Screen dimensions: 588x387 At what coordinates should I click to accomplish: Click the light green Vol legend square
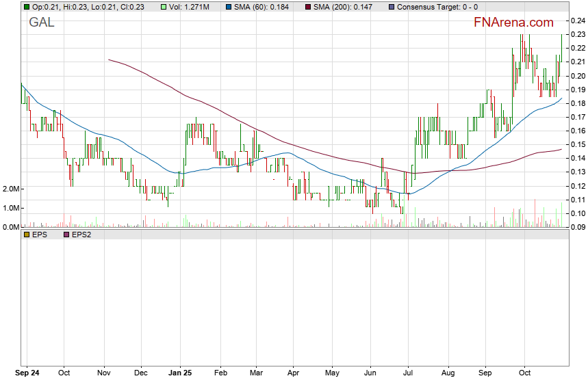(163, 6)
